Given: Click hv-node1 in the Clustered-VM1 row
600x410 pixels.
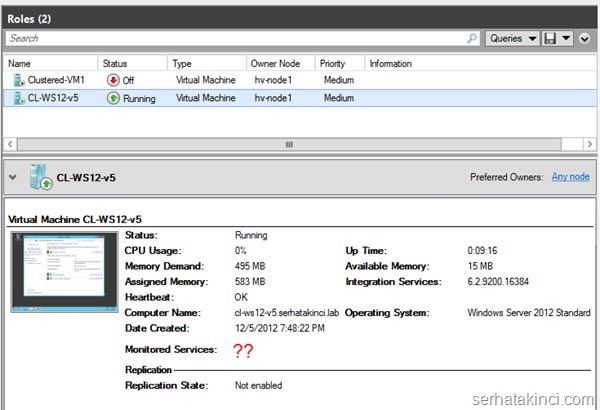Looking at the screenshot, I should [x=273, y=80].
